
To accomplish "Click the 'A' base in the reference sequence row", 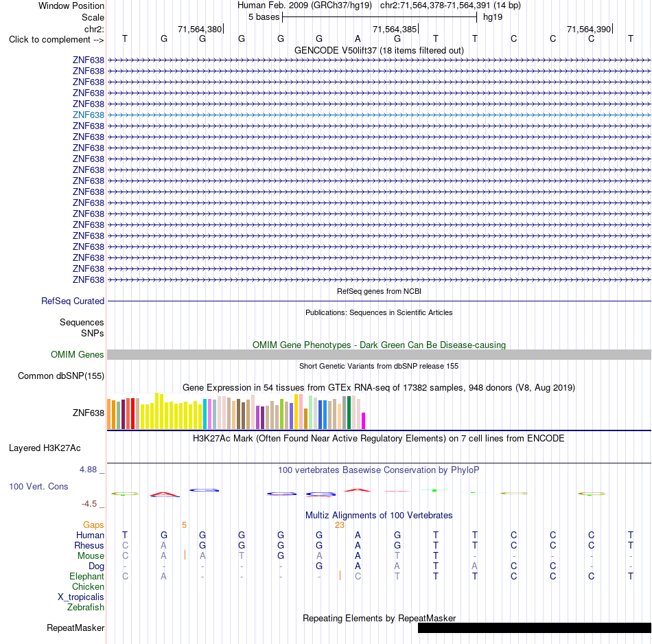I will click(x=358, y=39).
